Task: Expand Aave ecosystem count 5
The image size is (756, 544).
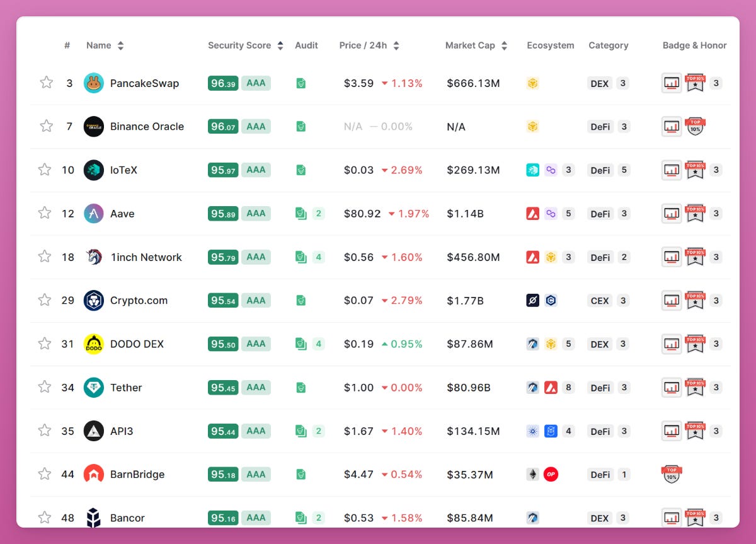Action: pos(568,213)
